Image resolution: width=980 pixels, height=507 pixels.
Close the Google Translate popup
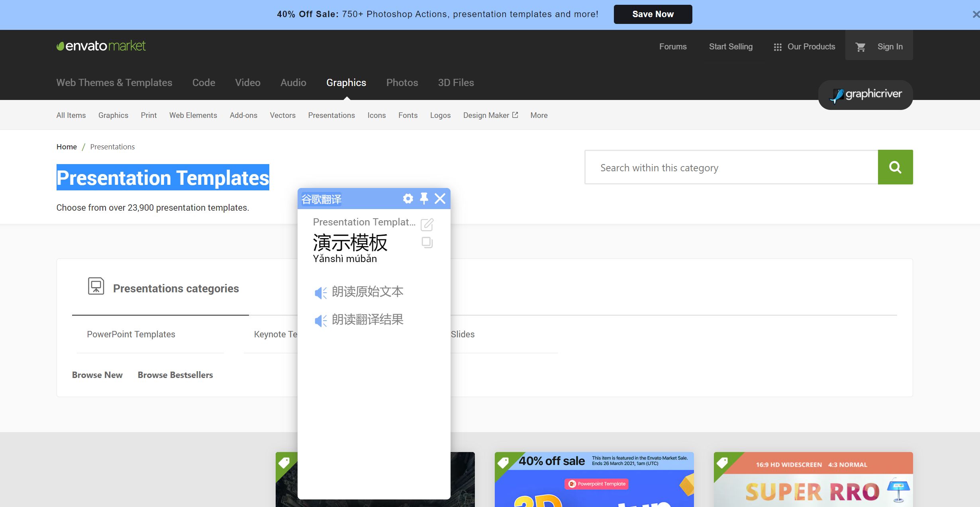click(440, 198)
